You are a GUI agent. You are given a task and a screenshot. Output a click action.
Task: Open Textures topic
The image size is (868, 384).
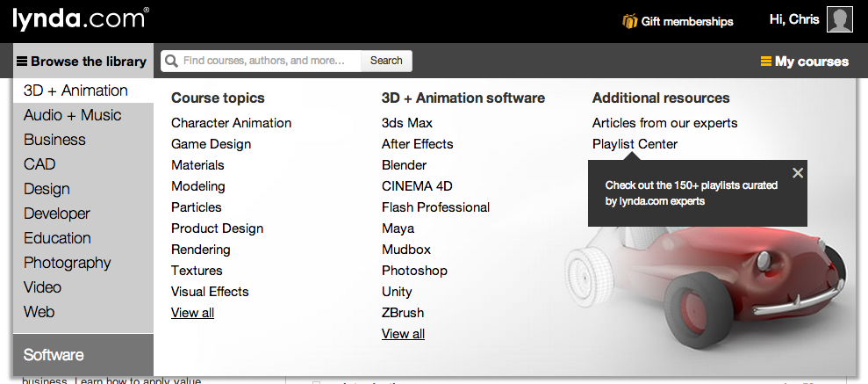click(x=197, y=271)
